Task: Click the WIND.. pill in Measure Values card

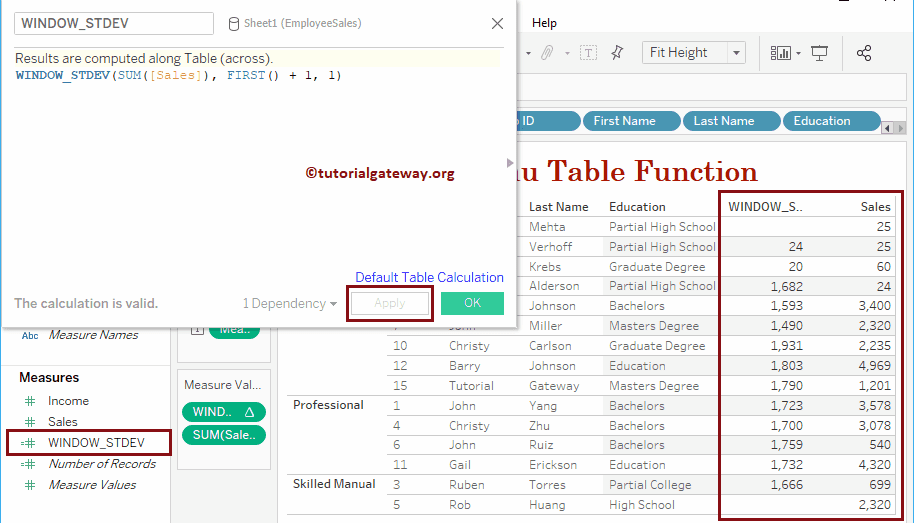Action: [224, 412]
